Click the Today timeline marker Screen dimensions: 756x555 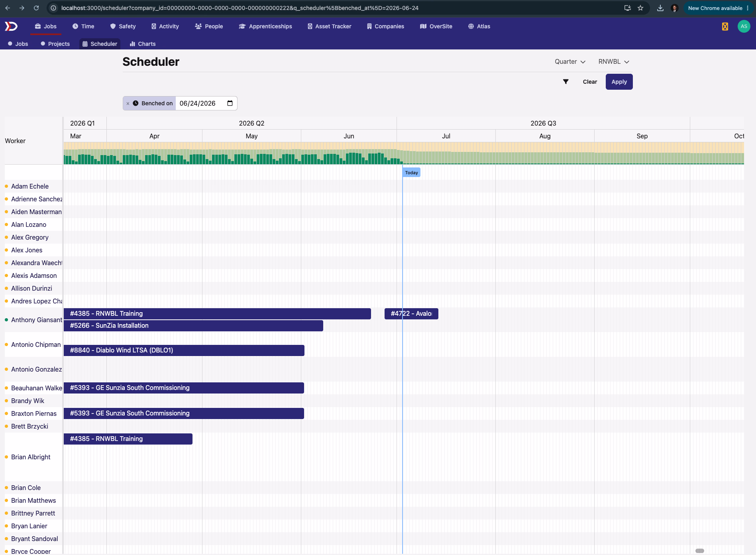tap(411, 173)
